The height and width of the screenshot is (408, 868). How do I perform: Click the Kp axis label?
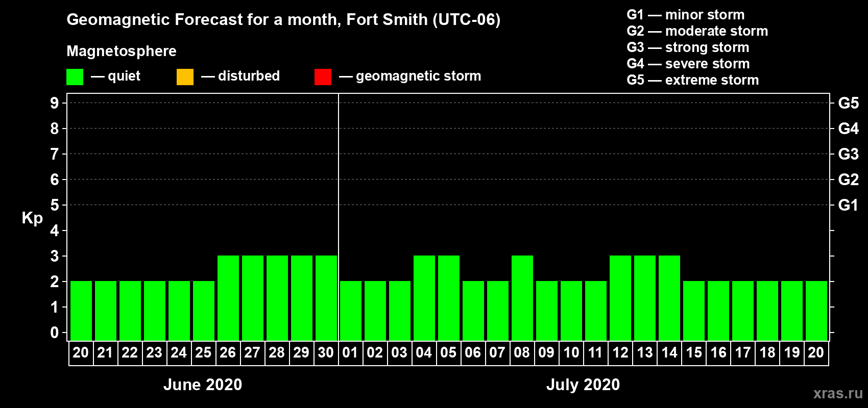point(32,218)
